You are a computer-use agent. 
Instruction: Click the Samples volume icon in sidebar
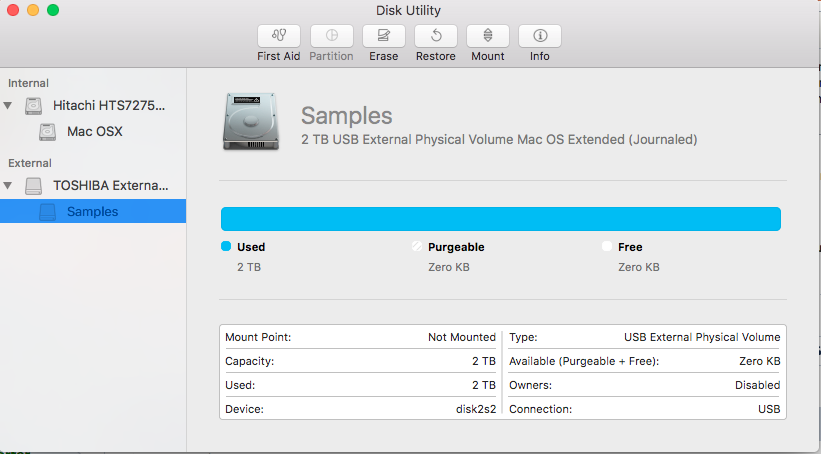47,212
